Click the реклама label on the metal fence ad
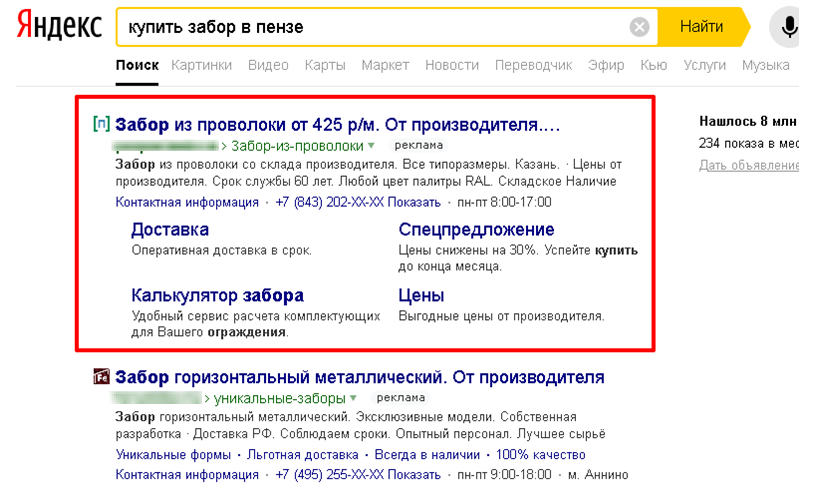Viewport: 840px width, 492px height. 401,398
